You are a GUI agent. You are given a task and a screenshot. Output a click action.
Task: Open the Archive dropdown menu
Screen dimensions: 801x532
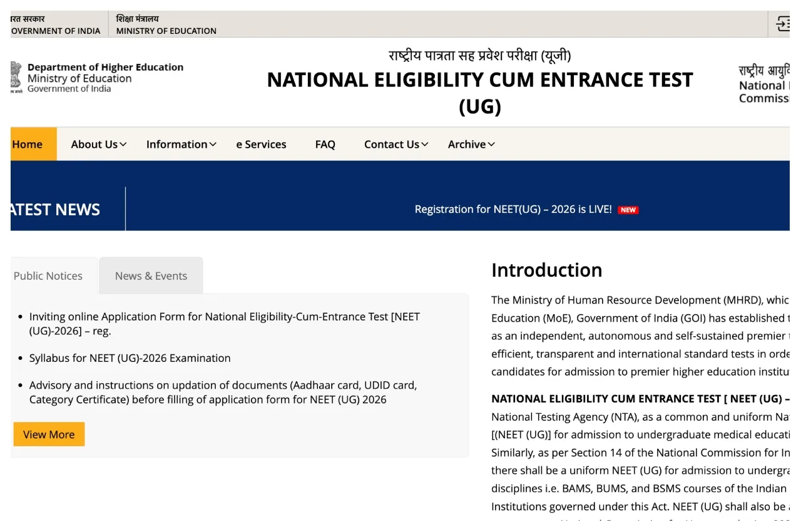(471, 144)
